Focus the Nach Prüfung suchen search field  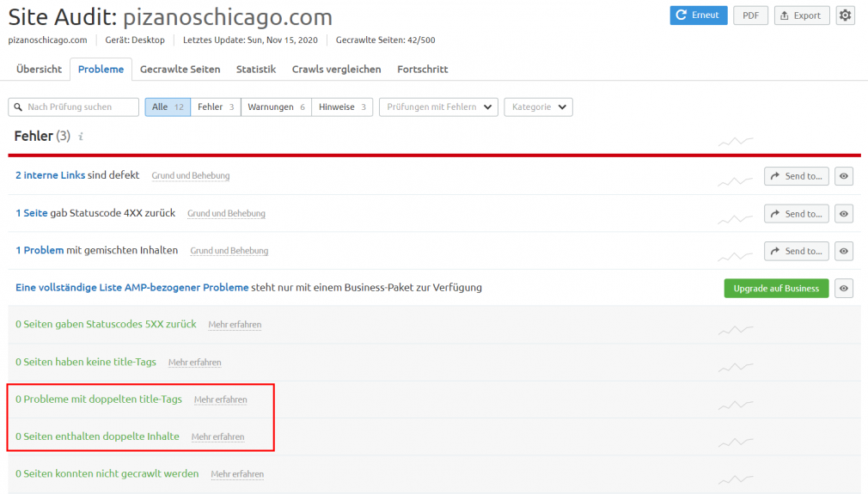click(74, 107)
